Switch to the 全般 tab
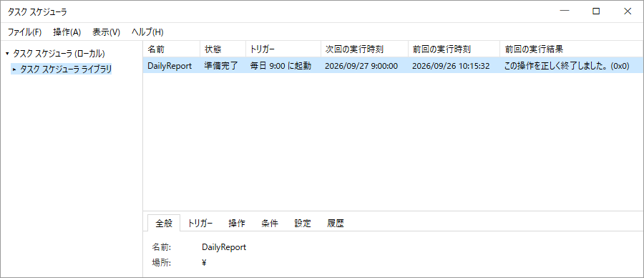Screen dimensions: 644x278 point(163,224)
